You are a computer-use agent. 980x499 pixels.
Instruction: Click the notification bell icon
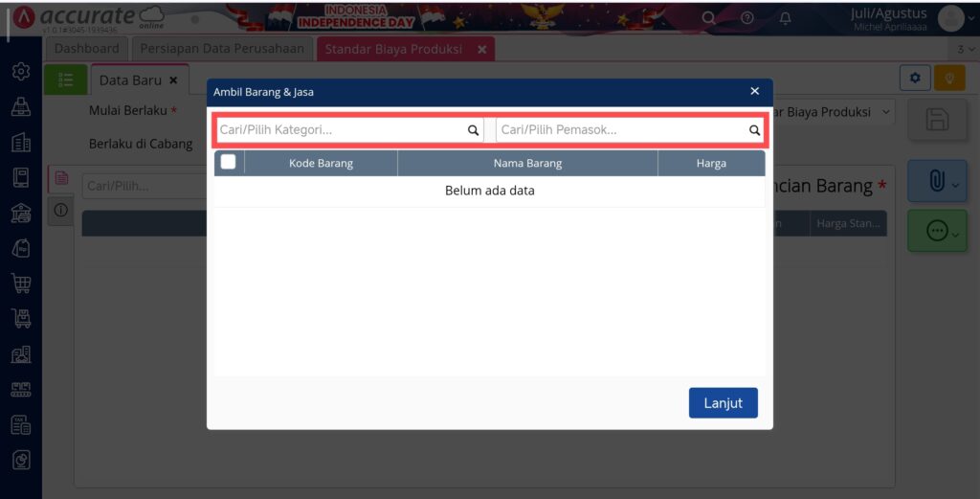(786, 18)
